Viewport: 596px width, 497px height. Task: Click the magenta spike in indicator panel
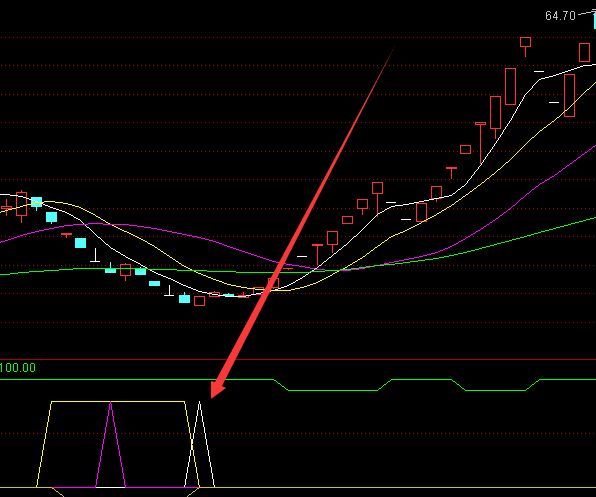pyautogui.click(x=111, y=444)
